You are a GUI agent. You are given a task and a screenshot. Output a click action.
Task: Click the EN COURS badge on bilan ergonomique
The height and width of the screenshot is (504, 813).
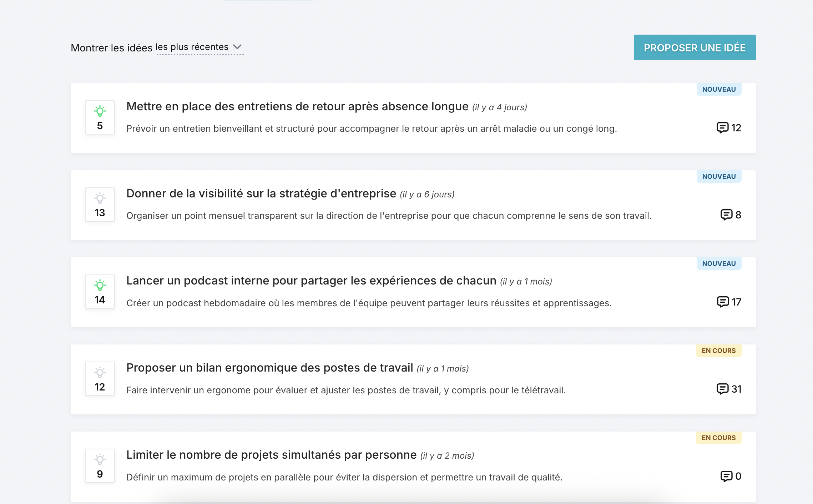718,351
